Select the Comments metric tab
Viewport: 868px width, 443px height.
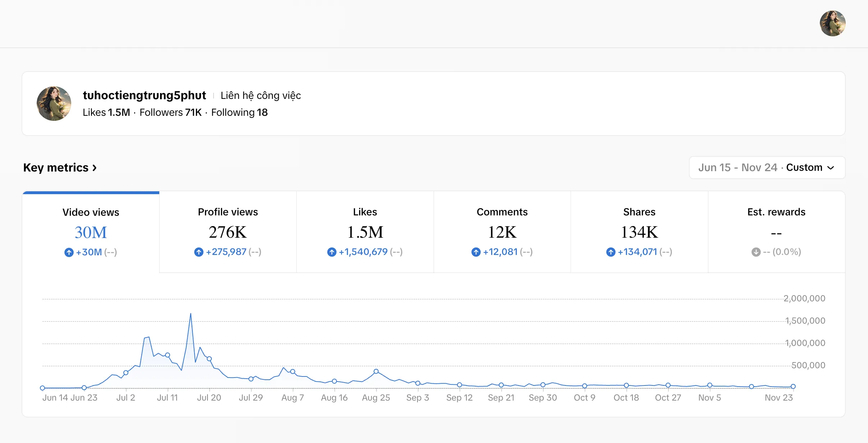(502, 232)
